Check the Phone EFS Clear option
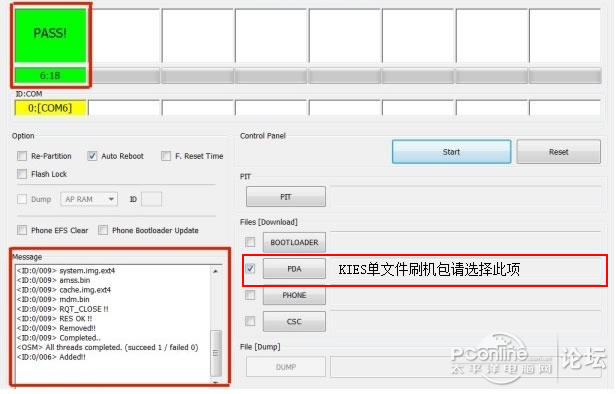 point(22,230)
